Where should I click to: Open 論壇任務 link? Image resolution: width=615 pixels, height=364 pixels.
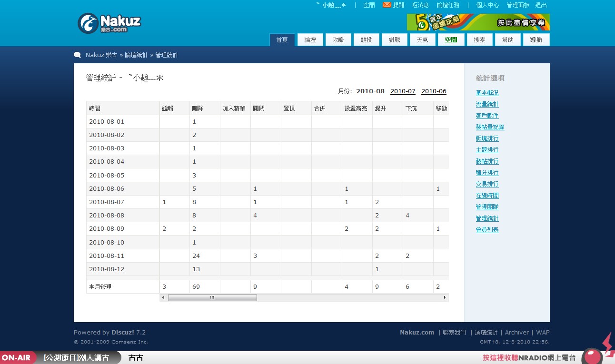coord(448,5)
